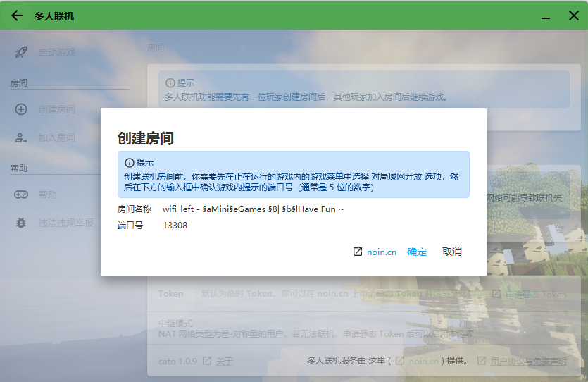
Task: Click the plus circle icon for 创建房间
Action: click(21, 109)
